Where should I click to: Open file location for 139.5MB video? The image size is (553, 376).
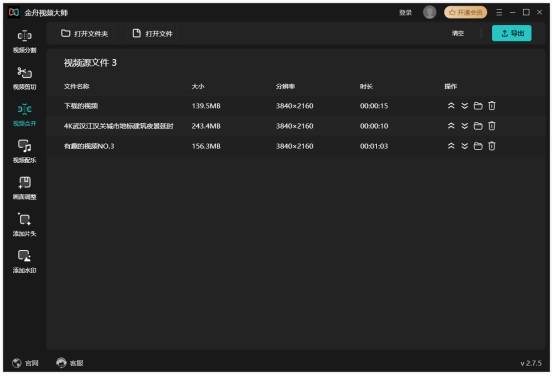478,105
